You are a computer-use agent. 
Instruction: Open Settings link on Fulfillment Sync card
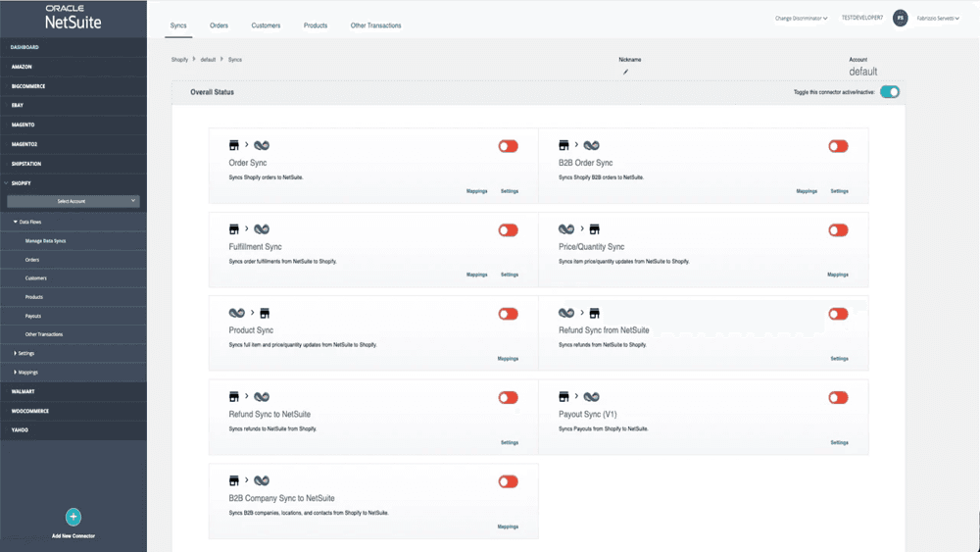[510, 275]
